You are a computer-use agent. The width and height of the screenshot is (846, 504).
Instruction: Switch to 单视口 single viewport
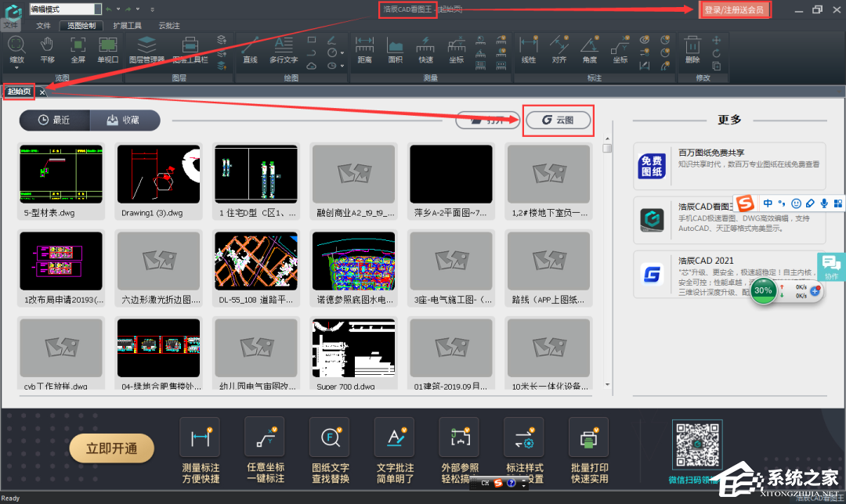coord(108,49)
